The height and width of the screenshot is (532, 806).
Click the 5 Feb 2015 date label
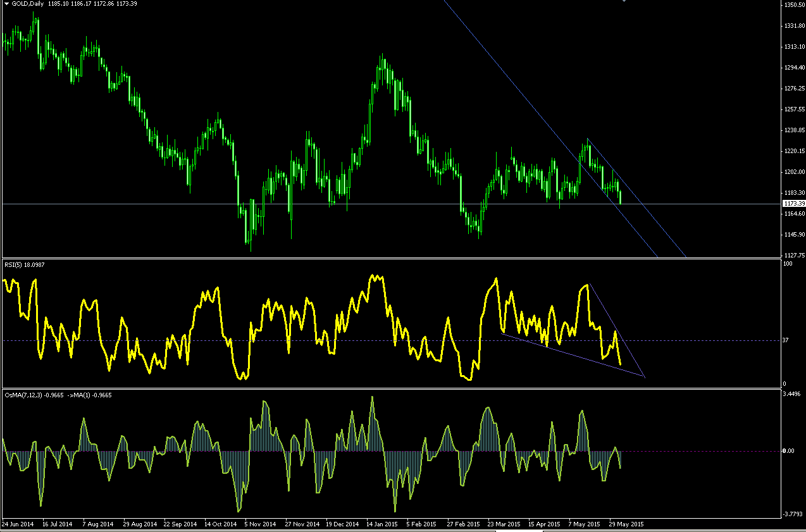pos(423,524)
